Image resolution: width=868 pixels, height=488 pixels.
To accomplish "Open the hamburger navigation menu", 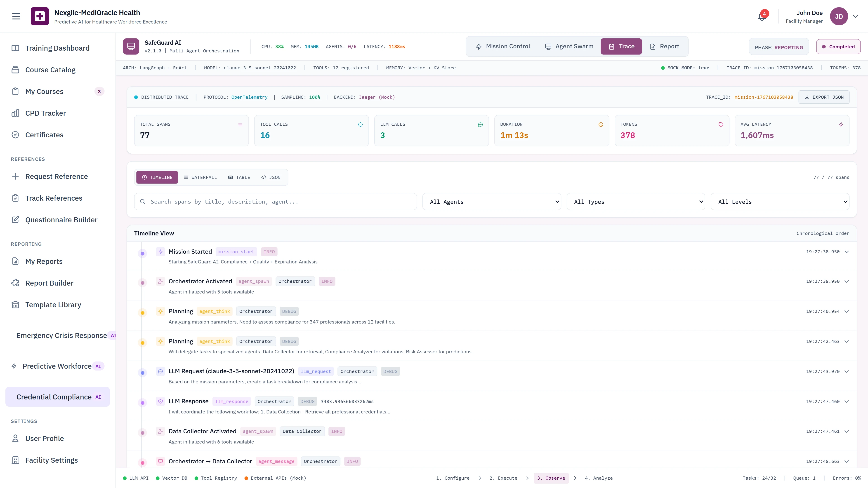I will [16, 16].
